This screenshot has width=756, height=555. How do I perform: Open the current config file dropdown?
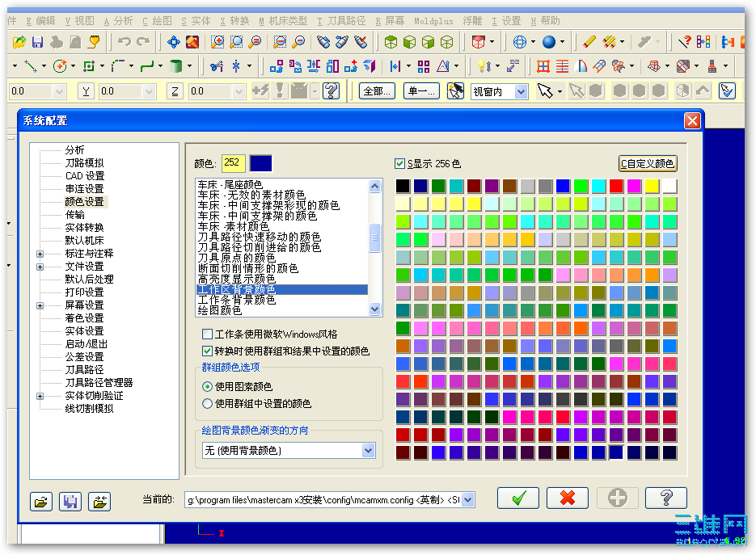click(467, 500)
